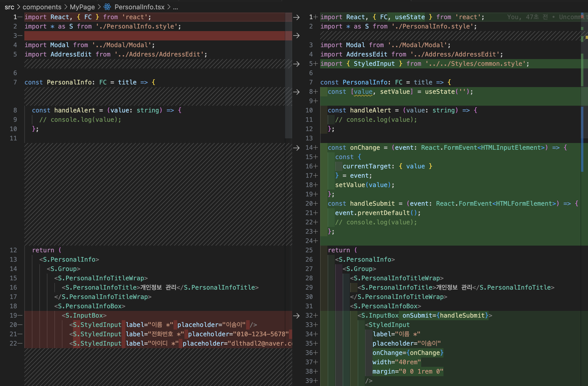
Task: Click revert arrow beside the onChange handler block
Action: (296, 148)
